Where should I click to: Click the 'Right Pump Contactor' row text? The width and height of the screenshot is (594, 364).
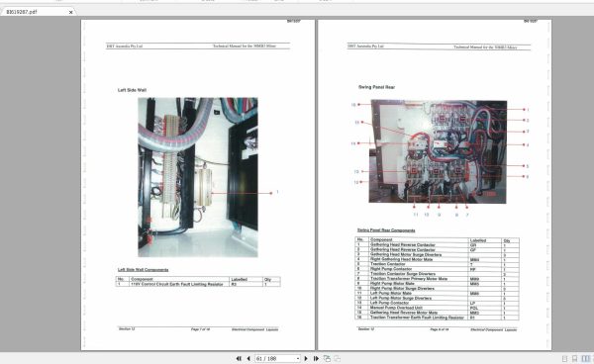coord(391,269)
